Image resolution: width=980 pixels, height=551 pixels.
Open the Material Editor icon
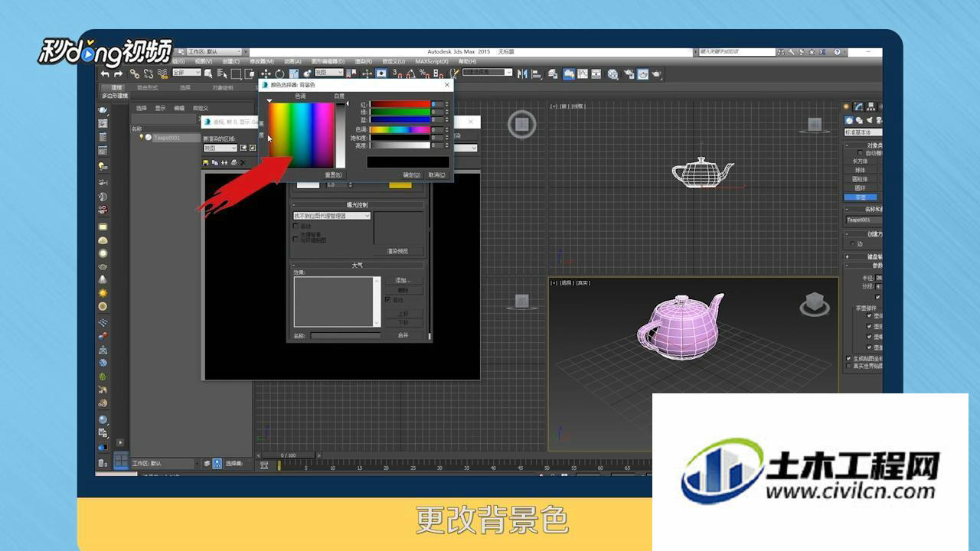coord(612,74)
